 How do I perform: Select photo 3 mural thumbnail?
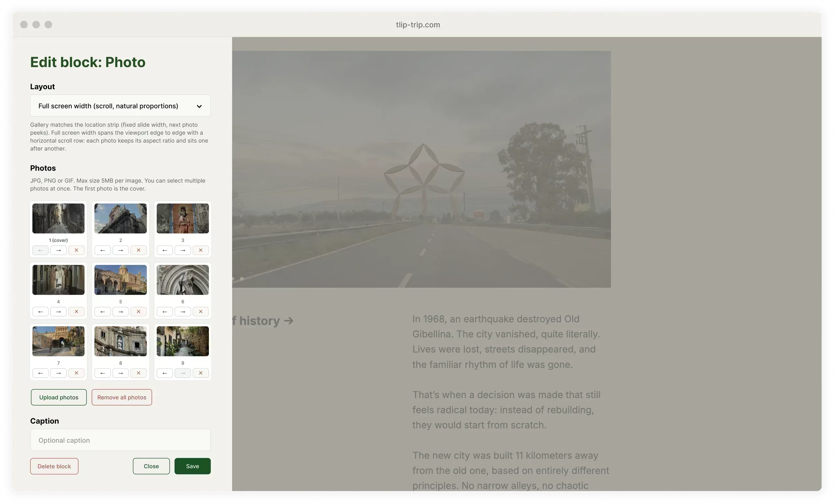183,218
